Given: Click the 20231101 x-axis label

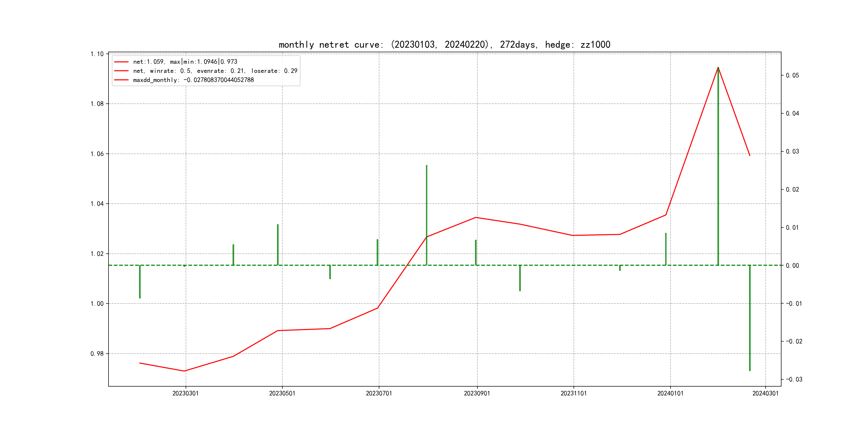Looking at the screenshot, I should tap(574, 393).
